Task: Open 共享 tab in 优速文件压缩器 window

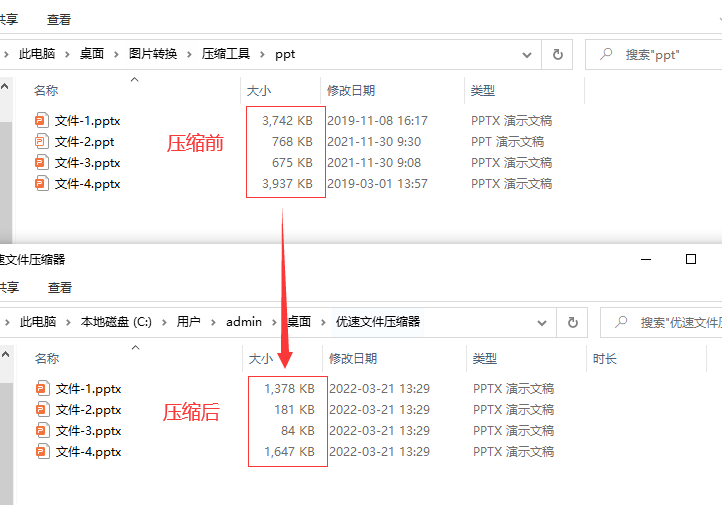Action: [x=9, y=288]
